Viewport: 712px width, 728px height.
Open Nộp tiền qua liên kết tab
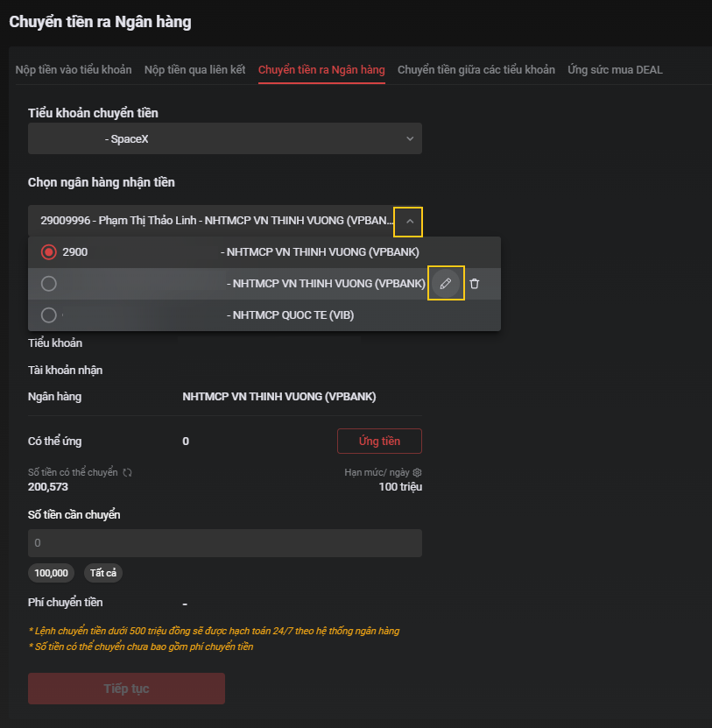coord(194,70)
